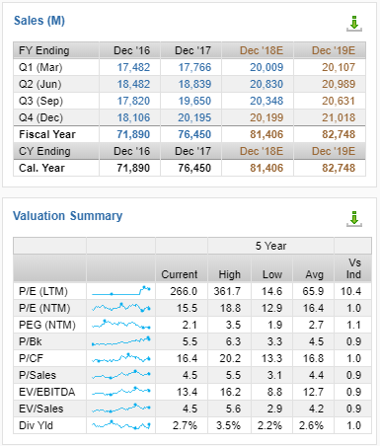Download the Valuation Summary table
The width and height of the screenshot is (380, 446).
354,219
